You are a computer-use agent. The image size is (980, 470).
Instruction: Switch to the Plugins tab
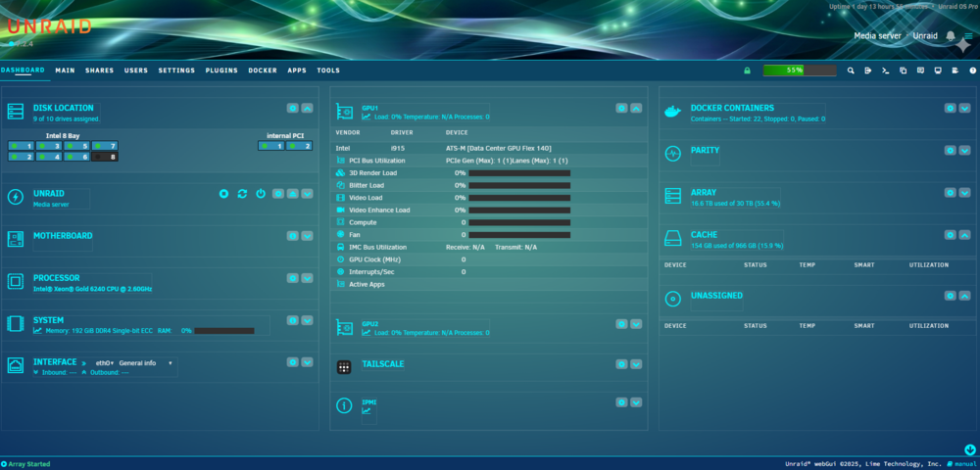tap(221, 70)
